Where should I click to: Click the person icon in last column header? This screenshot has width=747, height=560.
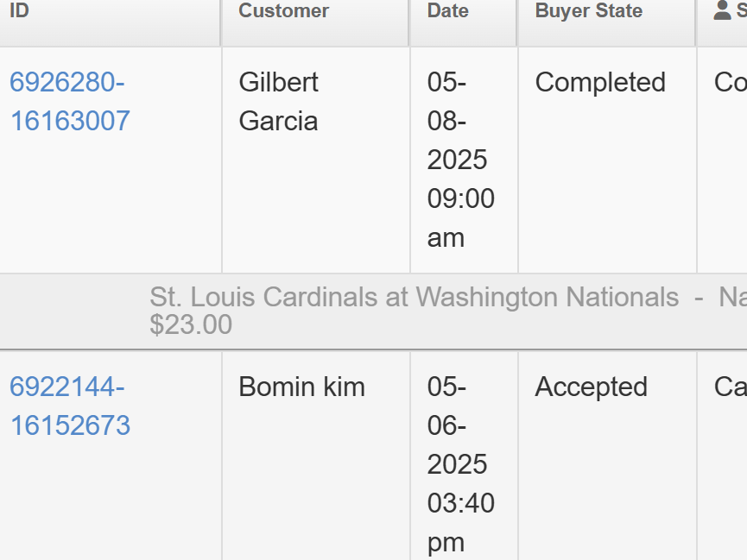pos(722,10)
